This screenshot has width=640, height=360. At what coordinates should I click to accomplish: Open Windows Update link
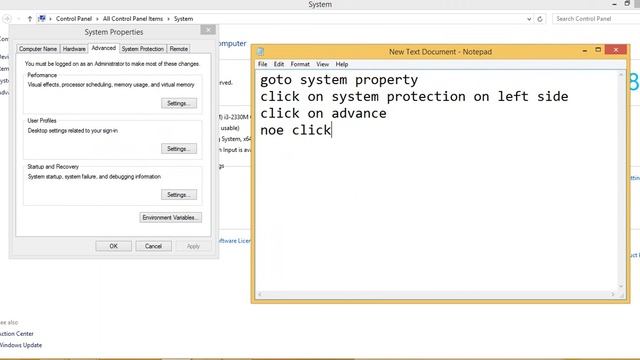(21, 345)
